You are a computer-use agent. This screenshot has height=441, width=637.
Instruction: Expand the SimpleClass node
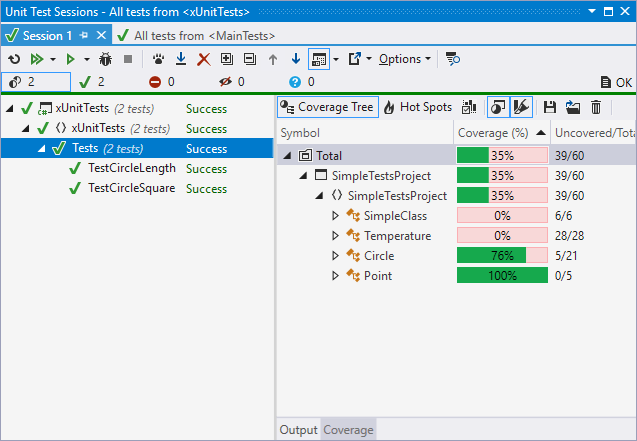tap(335, 216)
